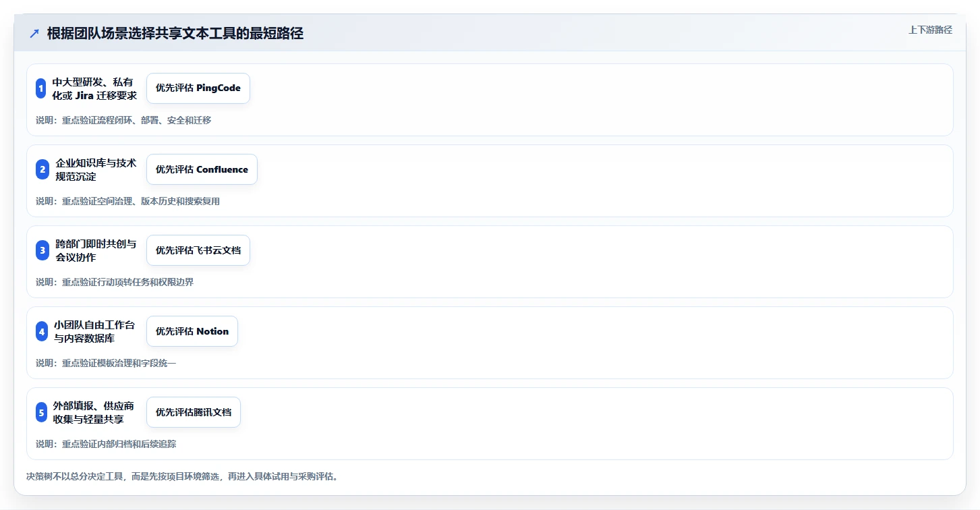Viewport: 980px width, 510px height.
Task: Select the 优先评估飞书云文档 button
Action: pyautogui.click(x=198, y=250)
